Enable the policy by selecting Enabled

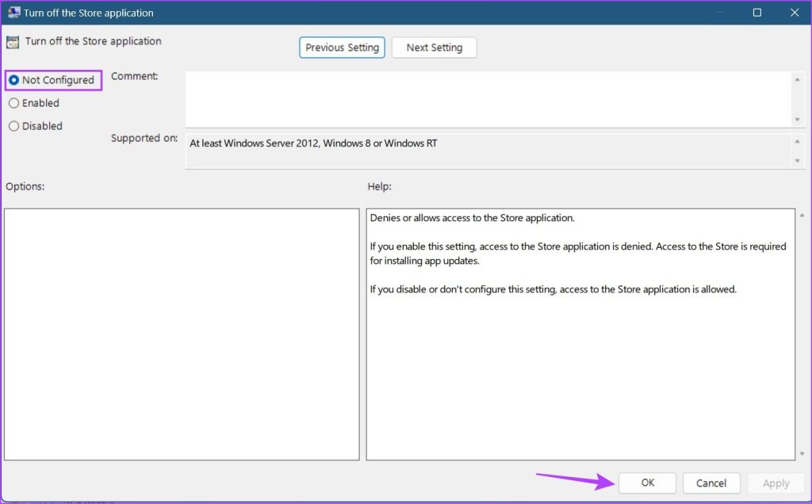(x=13, y=103)
